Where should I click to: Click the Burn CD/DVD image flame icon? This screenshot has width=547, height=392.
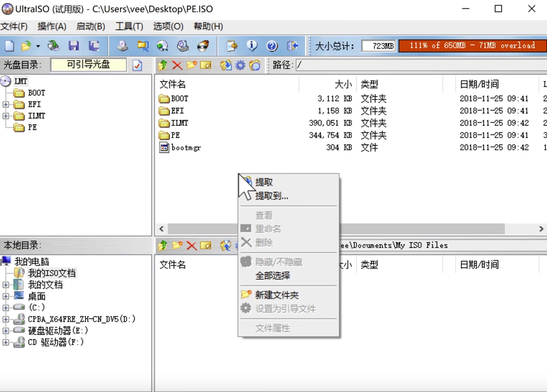coord(203,45)
